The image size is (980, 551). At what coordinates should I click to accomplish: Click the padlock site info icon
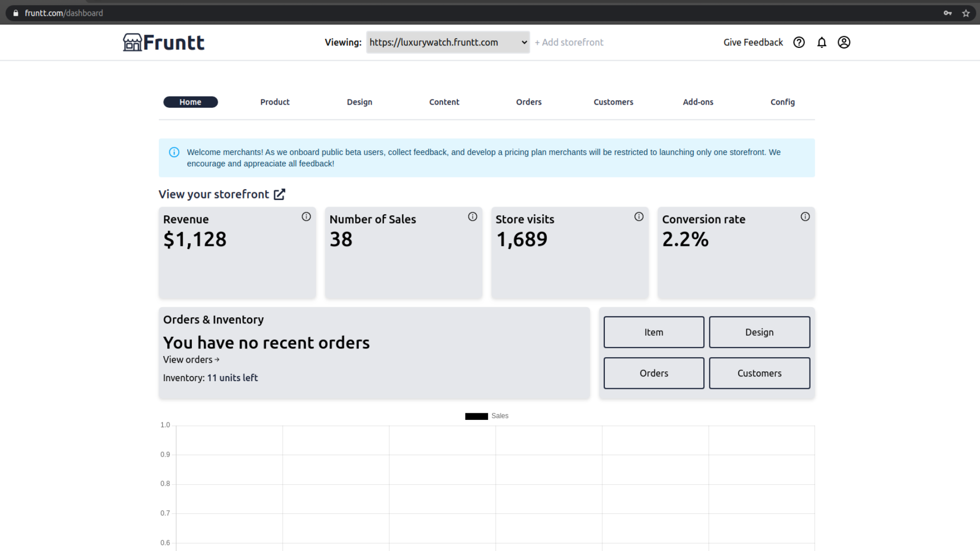click(16, 13)
